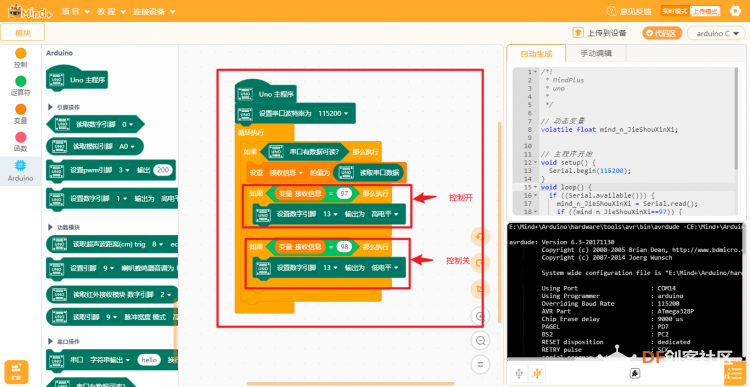Open the 接收信息 variable dropdown

point(287,172)
